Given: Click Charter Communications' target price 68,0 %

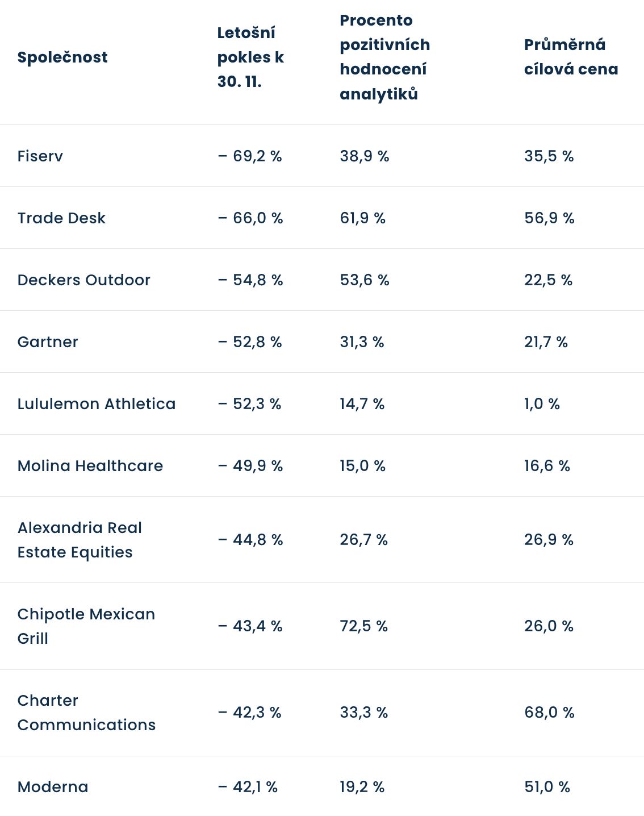Looking at the screenshot, I should coord(549,713).
